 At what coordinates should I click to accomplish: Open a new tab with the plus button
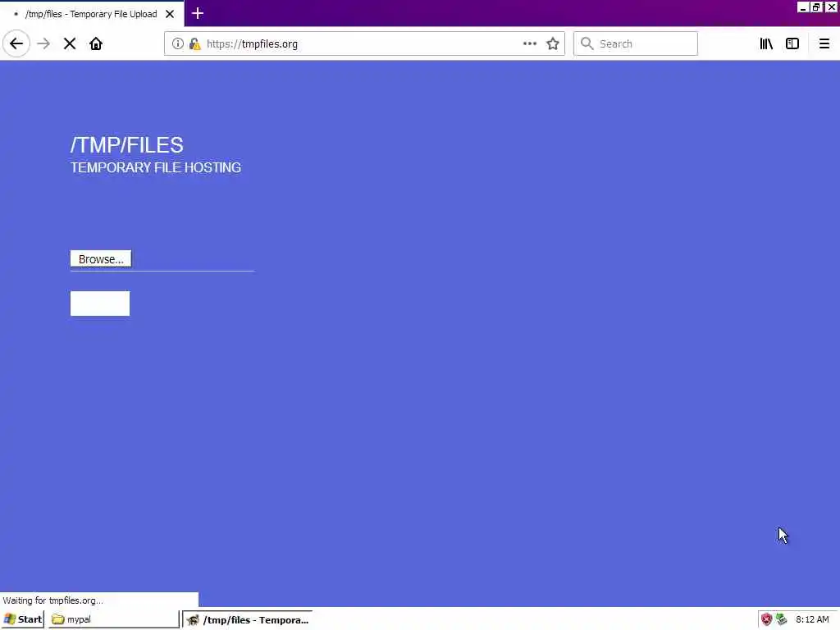197,13
